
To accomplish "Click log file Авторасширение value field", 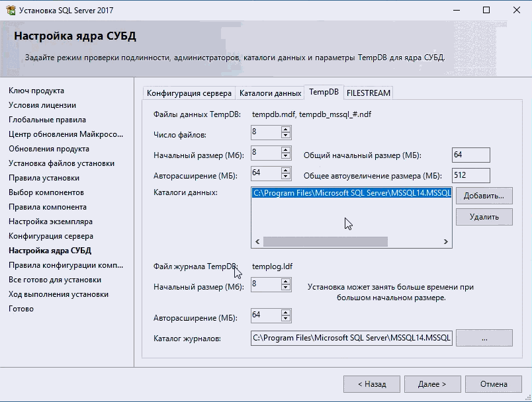I will (x=267, y=315).
